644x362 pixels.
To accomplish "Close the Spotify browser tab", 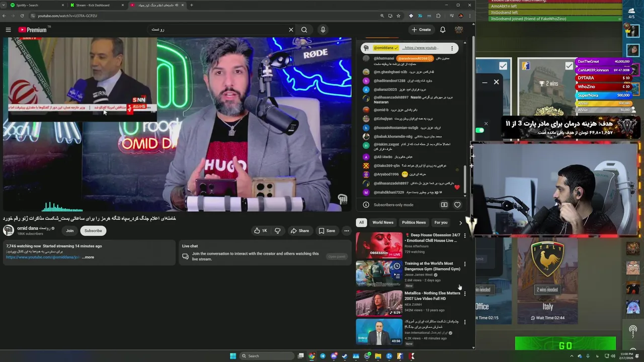I will point(63,5).
